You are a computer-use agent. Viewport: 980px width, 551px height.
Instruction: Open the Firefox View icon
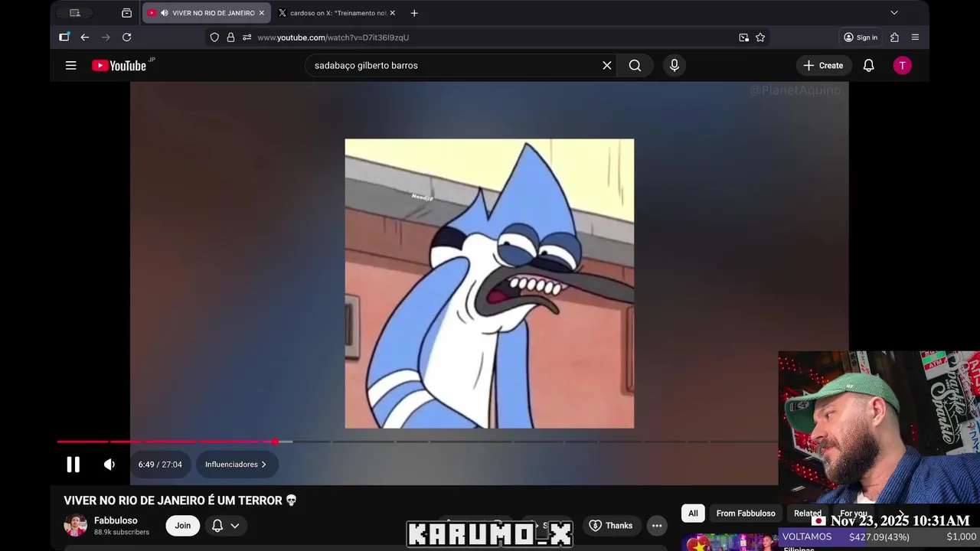[x=127, y=13]
